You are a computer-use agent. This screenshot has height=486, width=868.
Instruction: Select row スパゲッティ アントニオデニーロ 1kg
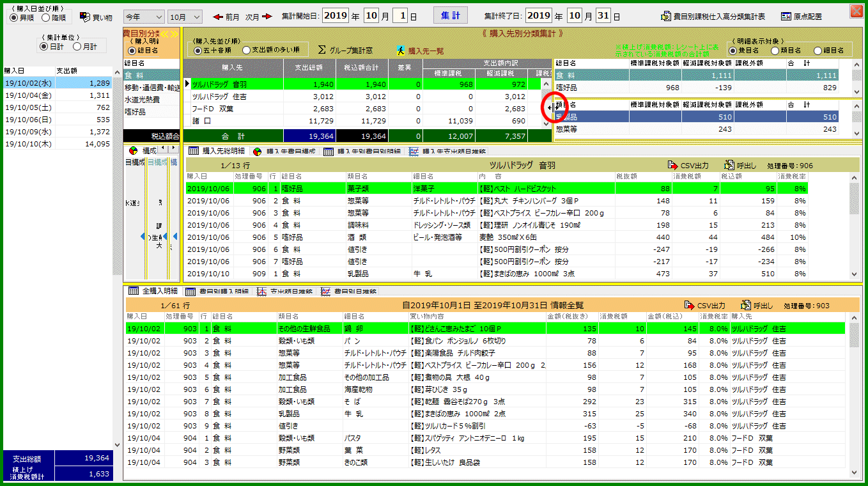[486, 437]
